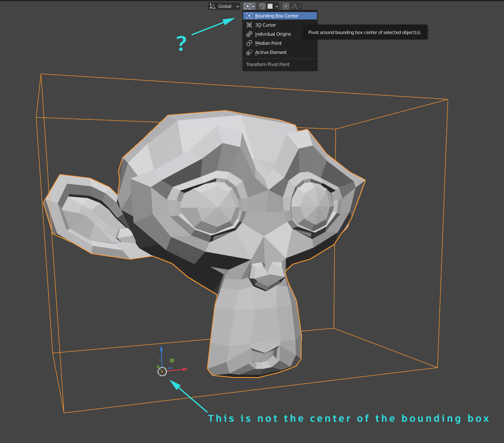Toggle the snapping magnet icon
The width and height of the screenshot is (504, 443).
[x=262, y=6]
